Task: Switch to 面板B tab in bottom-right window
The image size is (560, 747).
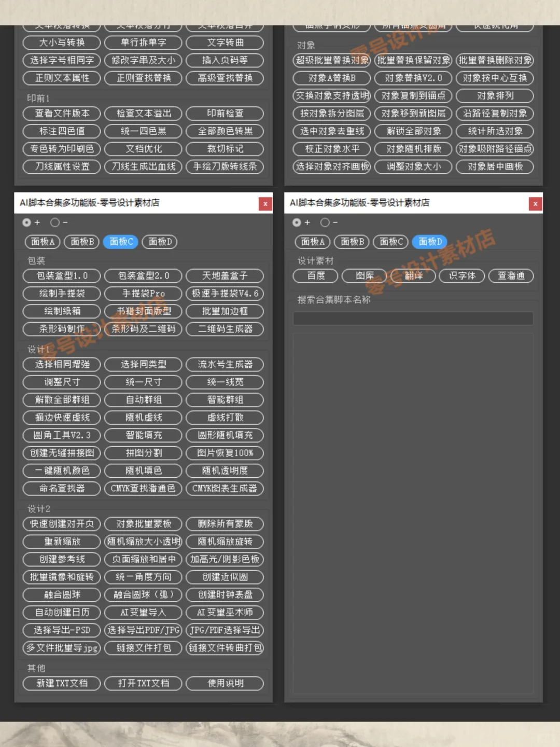Action: [x=352, y=242]
